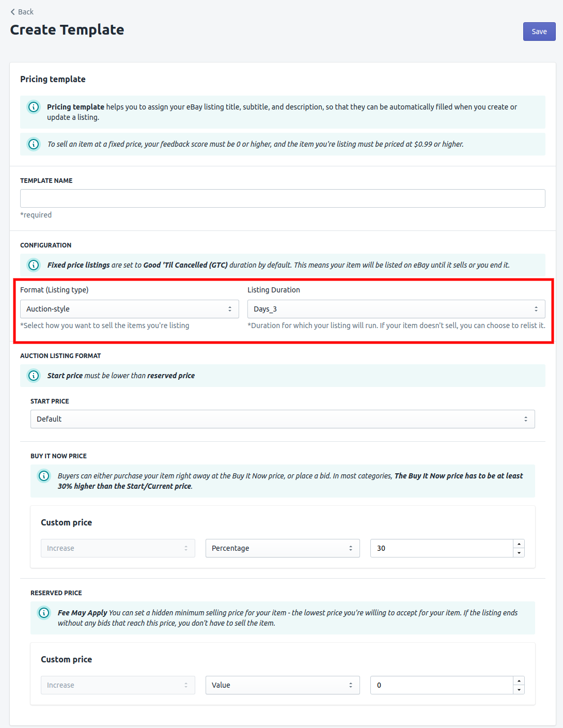Open Buy It Now Percentage dropdown
The height and width of the screenshot is (728, 563).
tap(282, 548)
